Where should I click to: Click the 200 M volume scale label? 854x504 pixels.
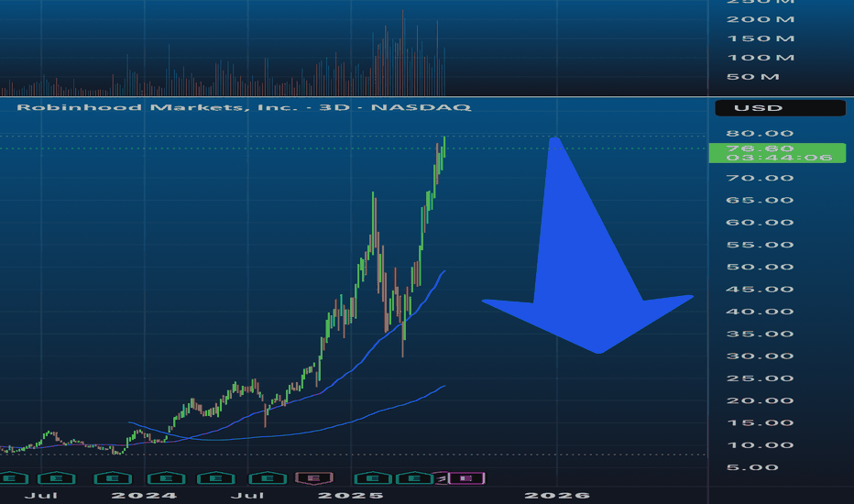coord(761,19)
